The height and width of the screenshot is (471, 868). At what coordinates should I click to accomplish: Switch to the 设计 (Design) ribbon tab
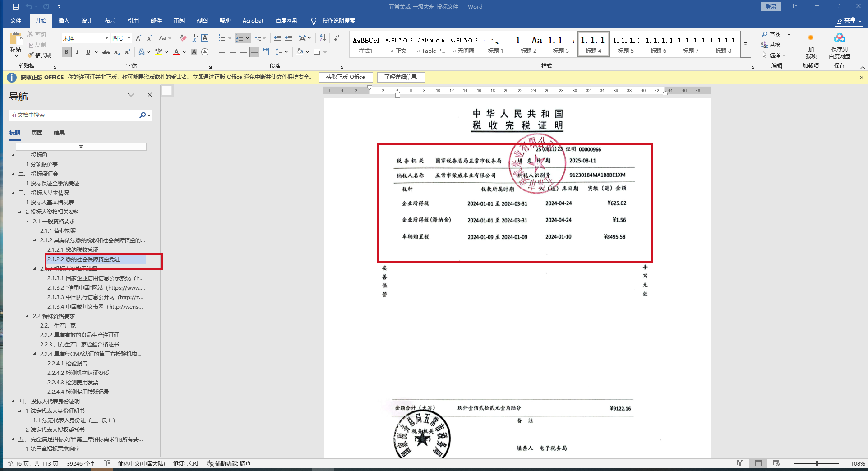click(x=87, y=21)
